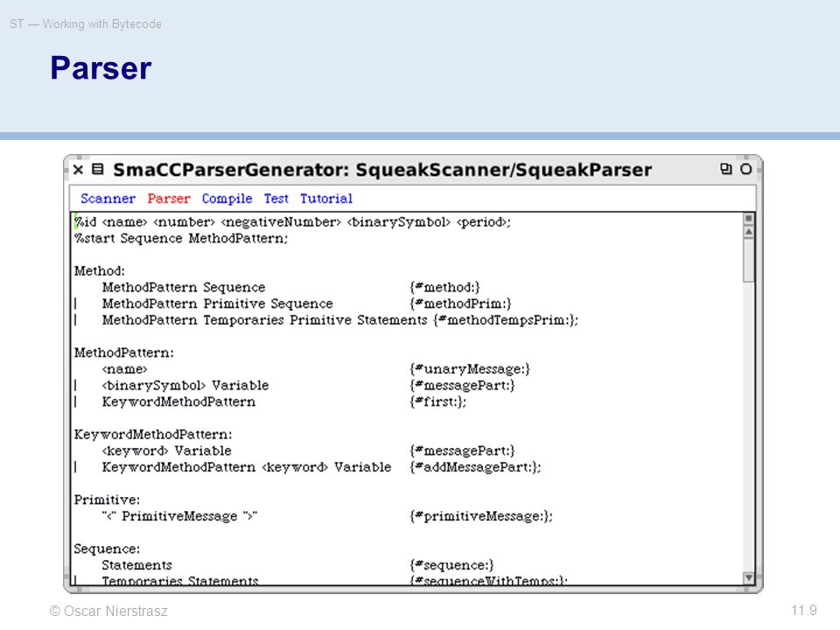Close the SmaCCParserGenerator window with X
The height and width of the screenshot is (630, 840).
pyautogui.click(x=78, y=170)
